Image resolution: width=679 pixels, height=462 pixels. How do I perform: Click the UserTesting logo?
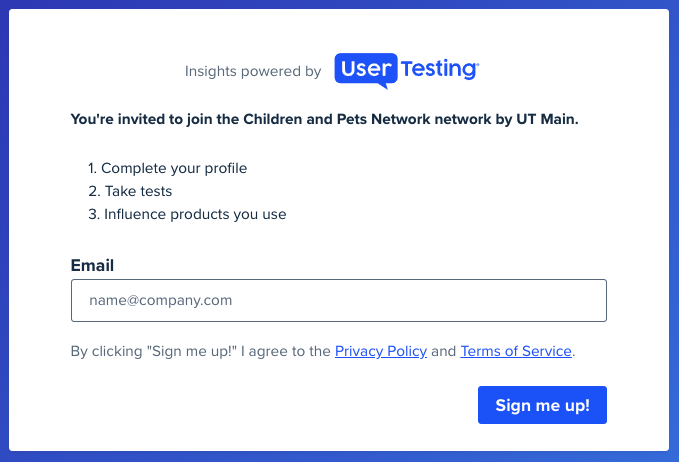click(407, 71)
